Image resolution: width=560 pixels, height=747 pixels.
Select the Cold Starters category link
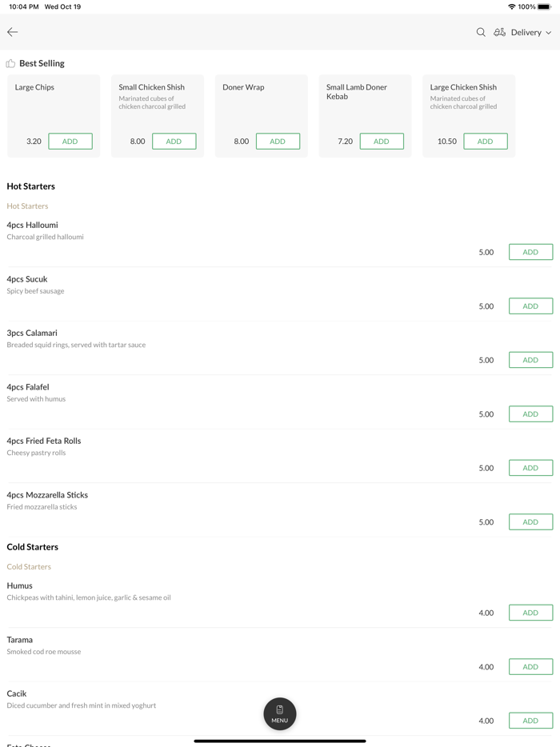(29, 567)
